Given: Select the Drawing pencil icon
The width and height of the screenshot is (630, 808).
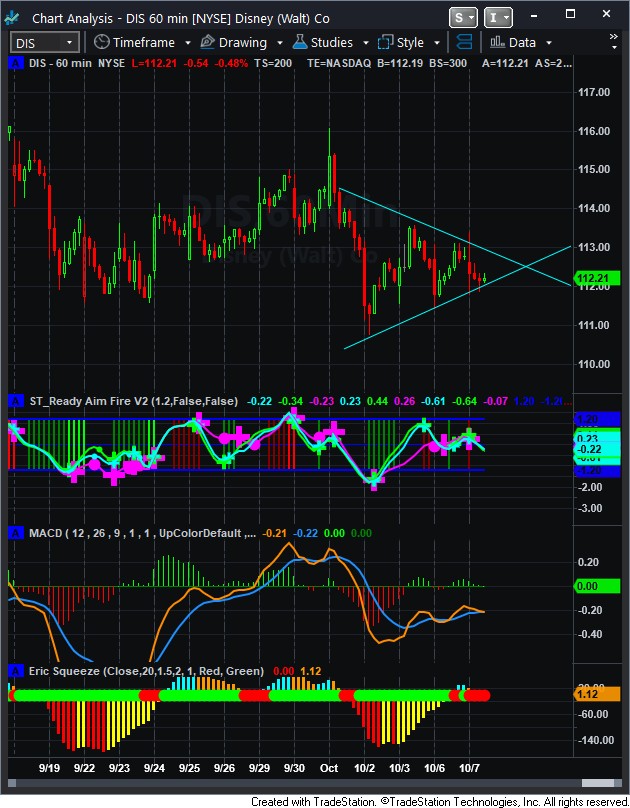Looking at the screenshot, I should 207,42.
